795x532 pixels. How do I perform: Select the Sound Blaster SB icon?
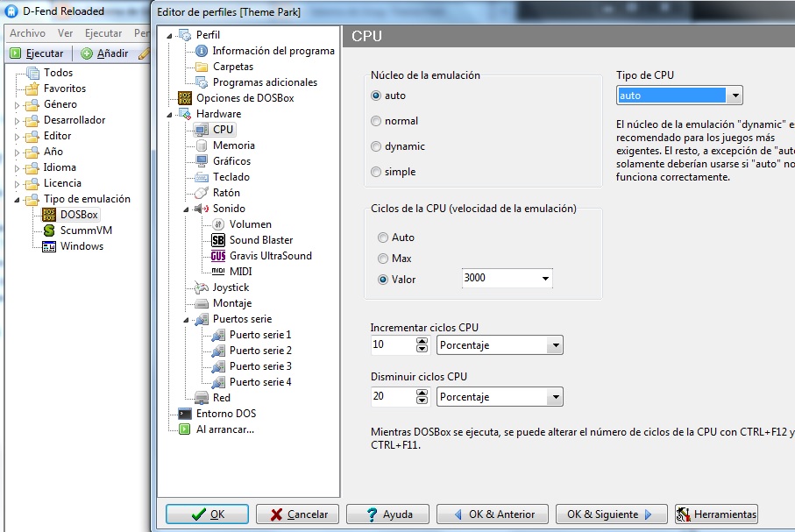[x=218, y=240]
